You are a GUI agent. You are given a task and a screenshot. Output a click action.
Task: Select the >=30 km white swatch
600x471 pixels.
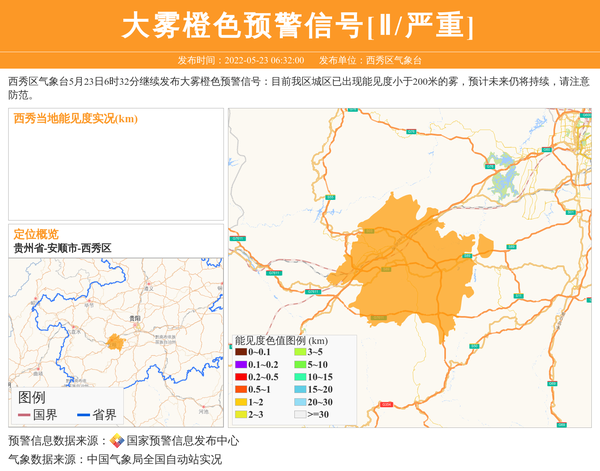[x=300, y=414]
